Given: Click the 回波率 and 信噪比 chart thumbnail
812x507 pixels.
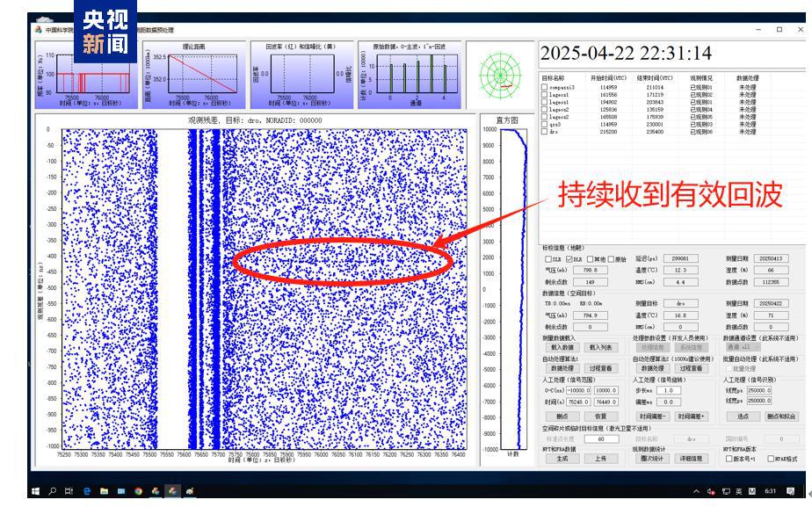Looking at the screenshot, I should (x=302, y=75).
